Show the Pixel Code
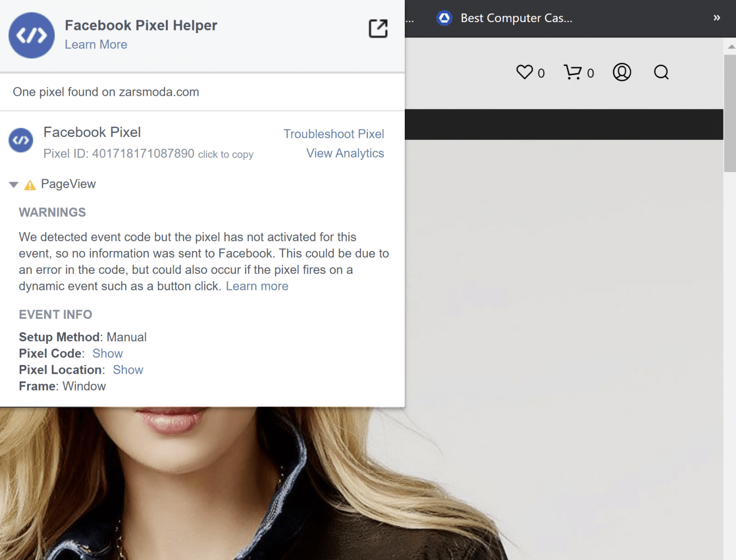Screen dimensions: 736x560 tap(108, 354)
